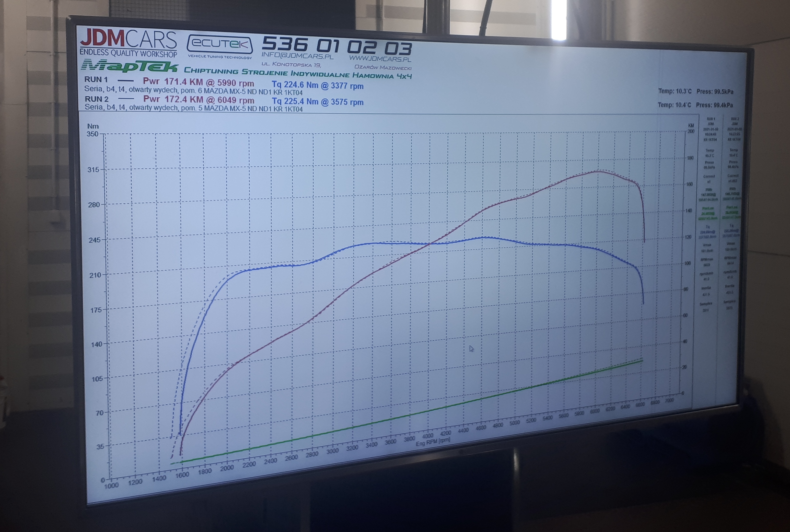Click the 100 value on the KM axis
The width and height of the screenshot is (790, 532).
687,263
